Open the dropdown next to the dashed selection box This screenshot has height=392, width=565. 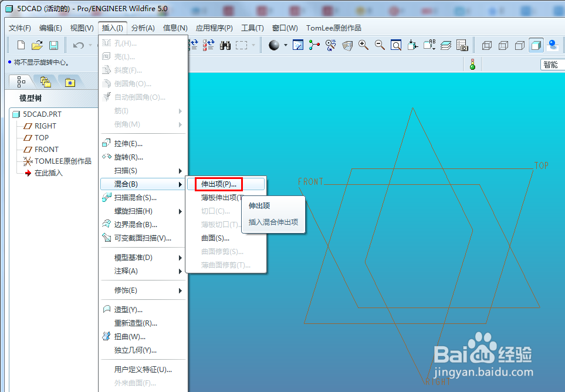pos(253,45)
